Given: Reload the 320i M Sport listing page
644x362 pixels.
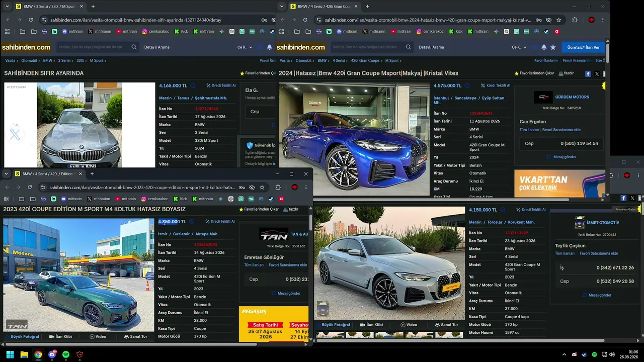Looking at the screenshot, I should point(31,20).
